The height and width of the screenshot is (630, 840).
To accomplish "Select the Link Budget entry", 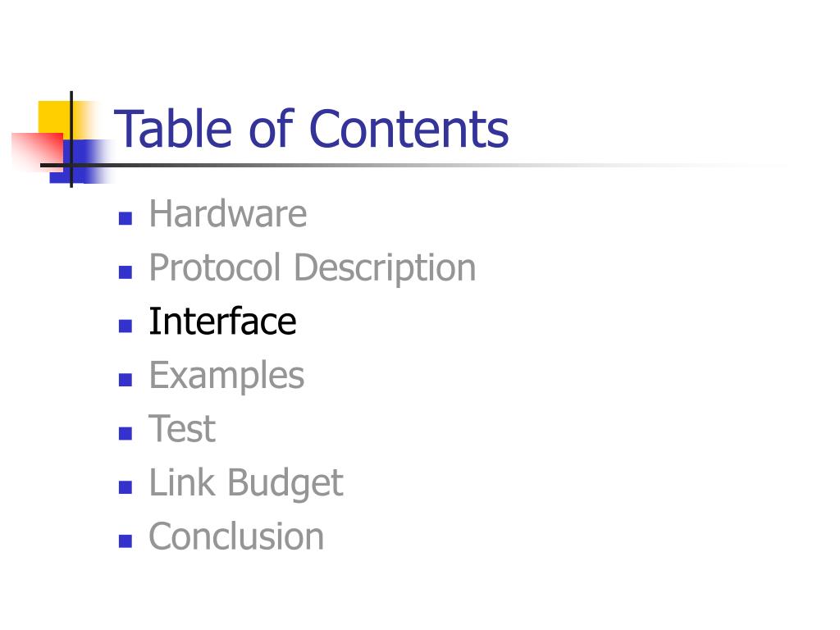I will 246,483.
